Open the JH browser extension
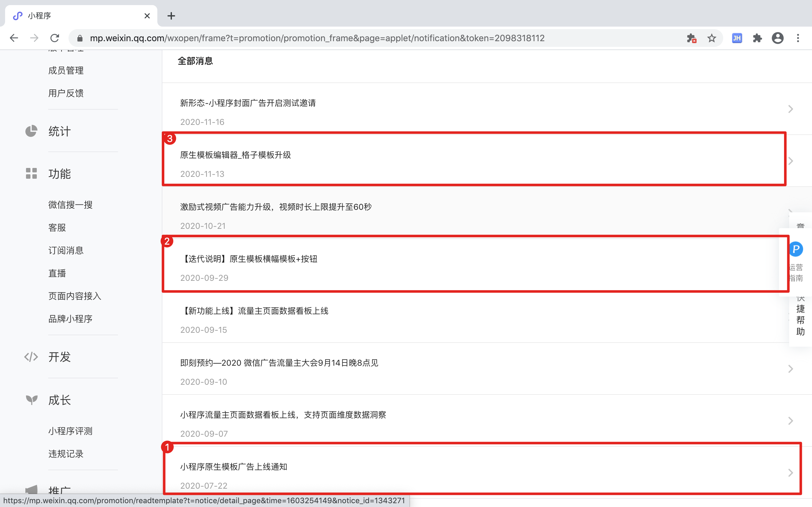 click(737, 38)
